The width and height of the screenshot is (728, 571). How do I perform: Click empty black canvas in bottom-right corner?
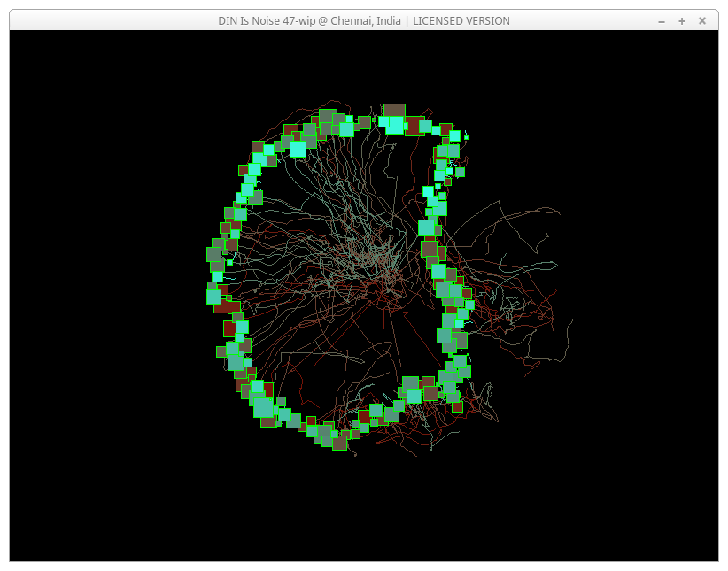(x=655, y=513)
